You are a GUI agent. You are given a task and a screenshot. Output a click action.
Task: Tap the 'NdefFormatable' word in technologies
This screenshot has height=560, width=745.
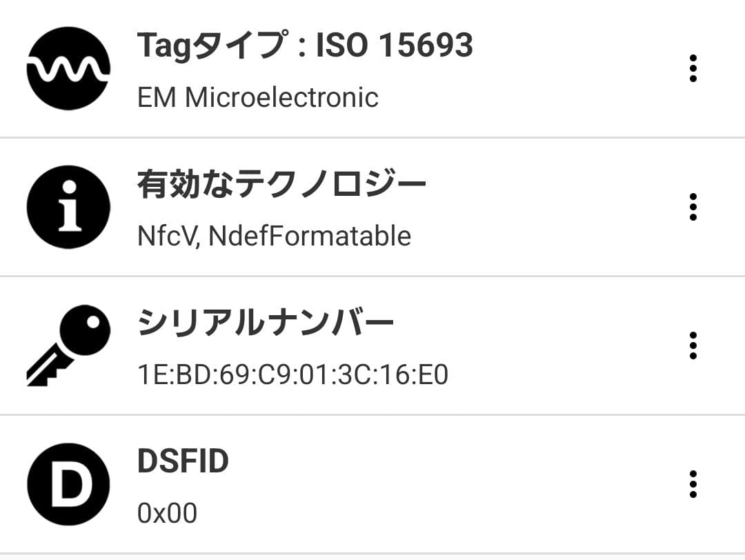[x=310, y=236]
